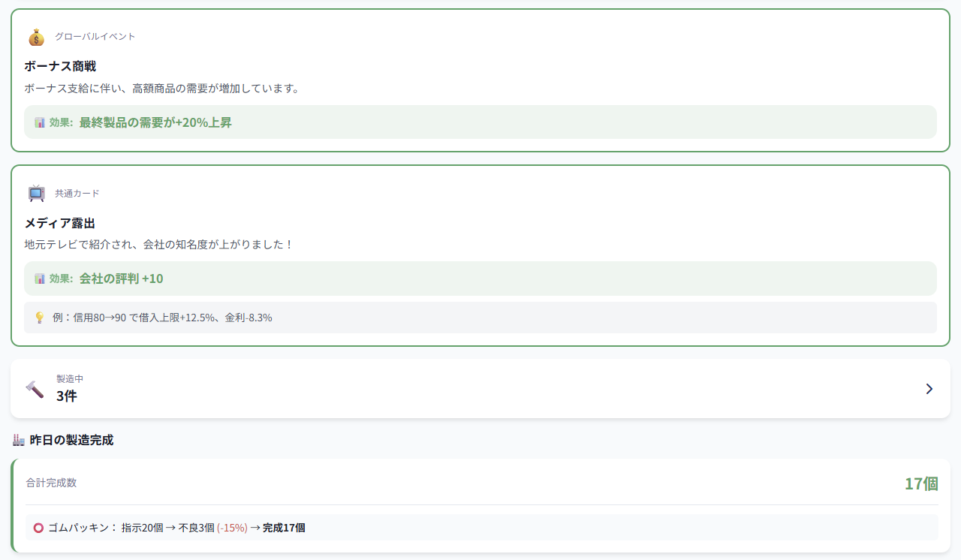Click the television icon on メディア露出 card
961x560 pixels.
36,194
